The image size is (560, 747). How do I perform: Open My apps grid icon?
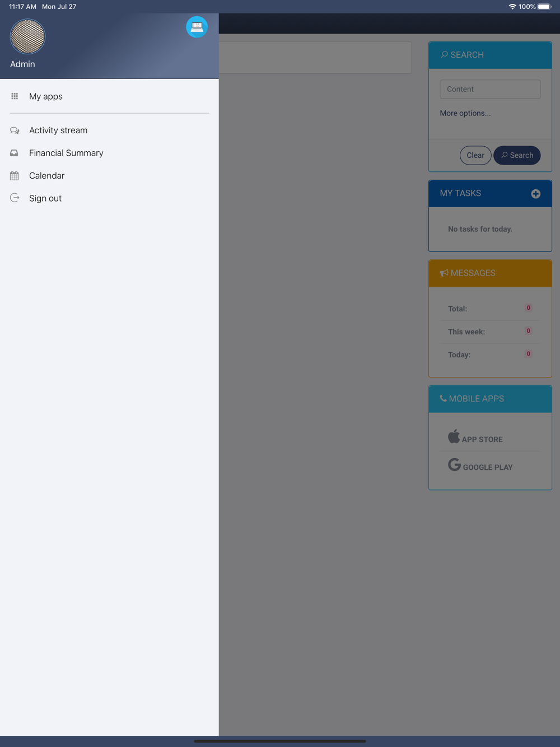click(15, 96)
